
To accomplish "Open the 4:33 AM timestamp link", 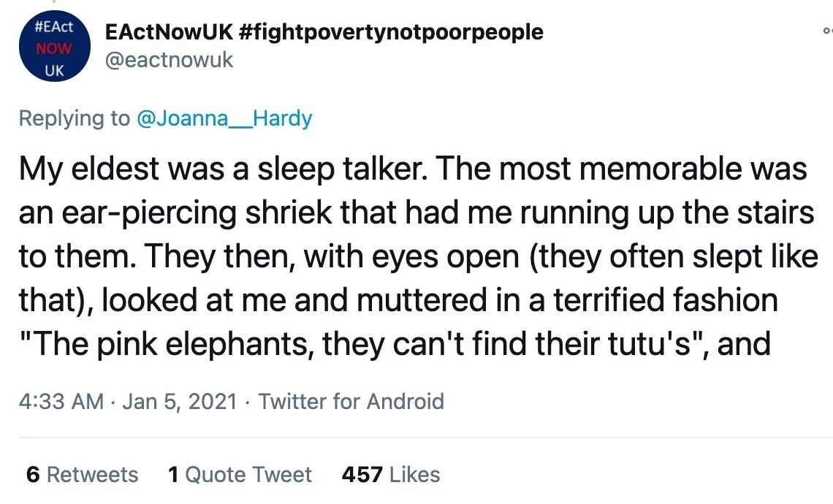I will [61, 402].
